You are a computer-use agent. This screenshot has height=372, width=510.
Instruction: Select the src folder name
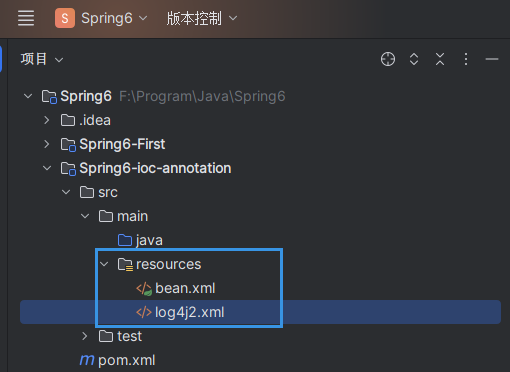click(108, 193)
